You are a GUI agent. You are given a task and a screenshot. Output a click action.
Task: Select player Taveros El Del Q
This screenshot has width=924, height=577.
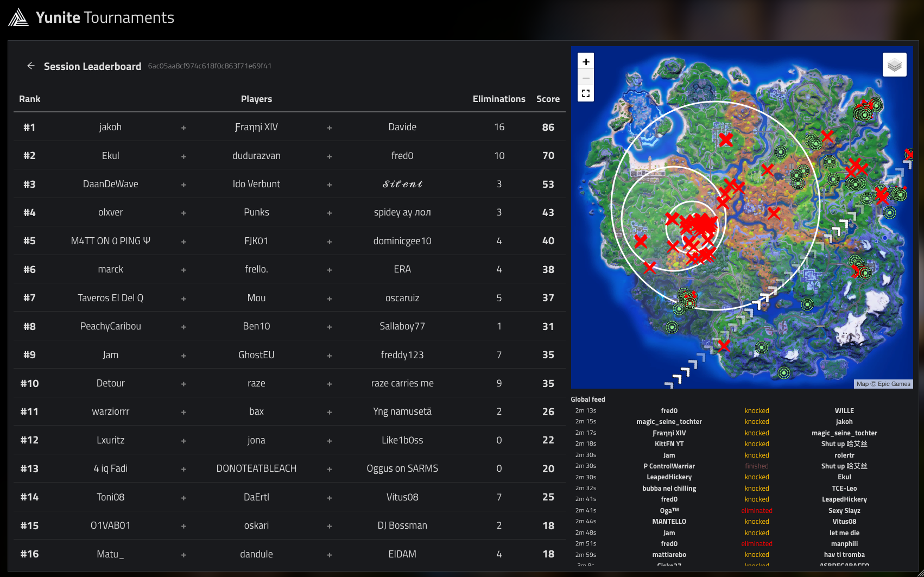click(x=110, y=298)
